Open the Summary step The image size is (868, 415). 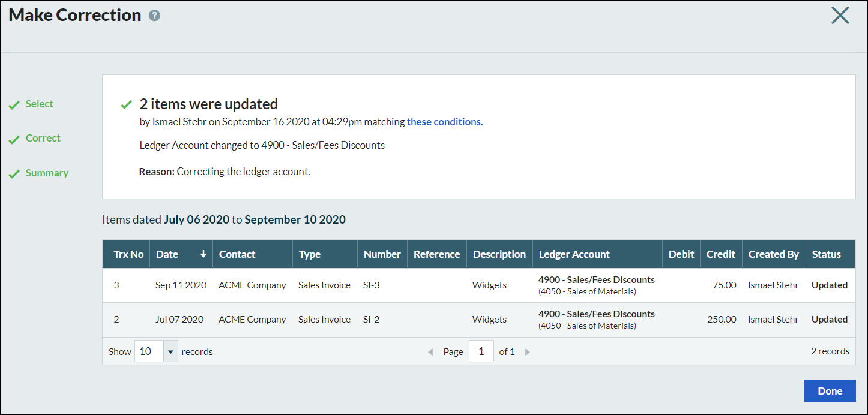[x=47, y=173]
